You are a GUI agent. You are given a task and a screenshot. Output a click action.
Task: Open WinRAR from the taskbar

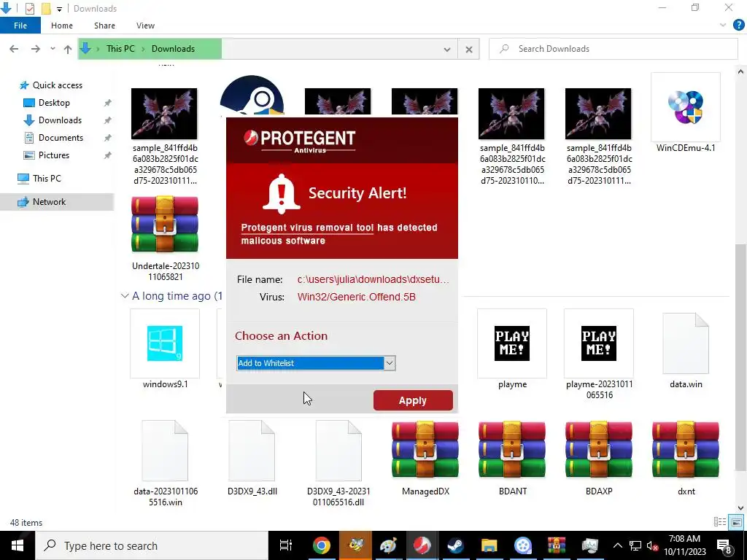(556, 545)
